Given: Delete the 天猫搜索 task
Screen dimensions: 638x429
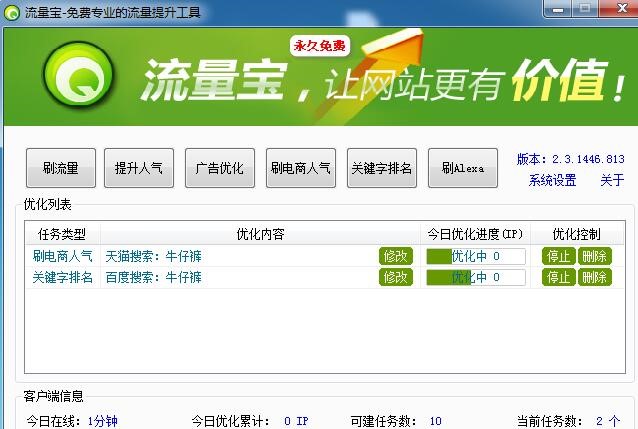Looking at the screenshot, I should [x=594, y=256].
